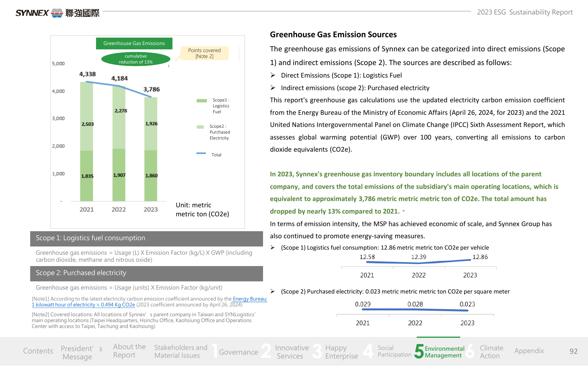Jump to chapter 6 Climate Action

(485, 352)
